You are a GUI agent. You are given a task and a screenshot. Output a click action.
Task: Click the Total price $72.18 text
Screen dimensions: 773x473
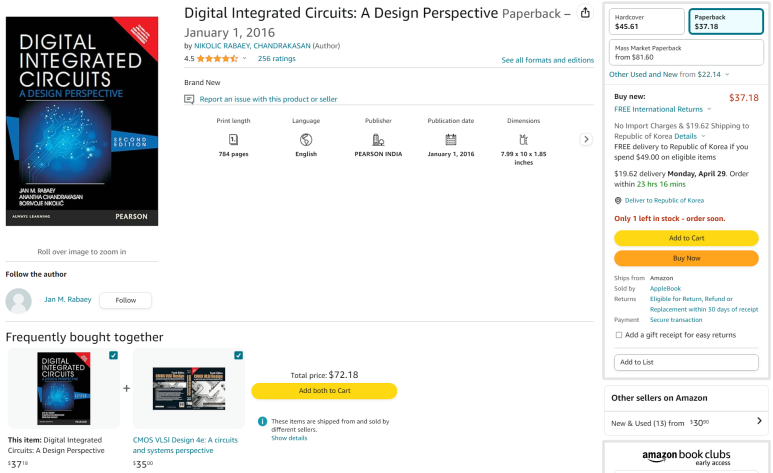324,375
